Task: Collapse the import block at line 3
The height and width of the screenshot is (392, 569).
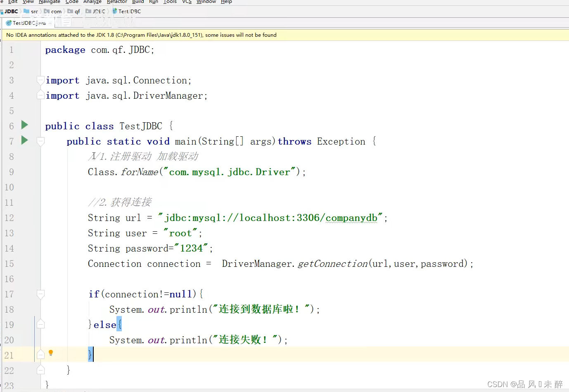Action: click(40, 80)
